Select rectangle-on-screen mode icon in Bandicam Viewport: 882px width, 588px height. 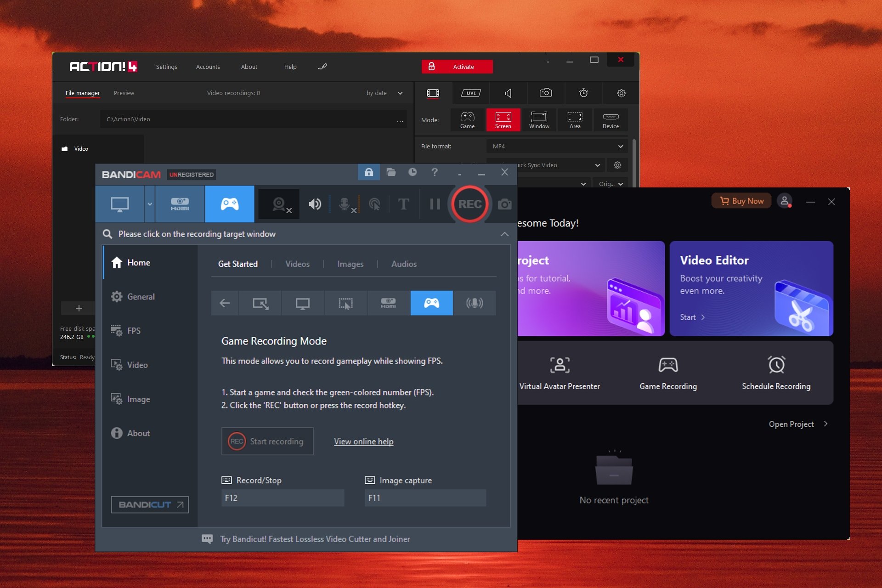(x=260, y=303)
